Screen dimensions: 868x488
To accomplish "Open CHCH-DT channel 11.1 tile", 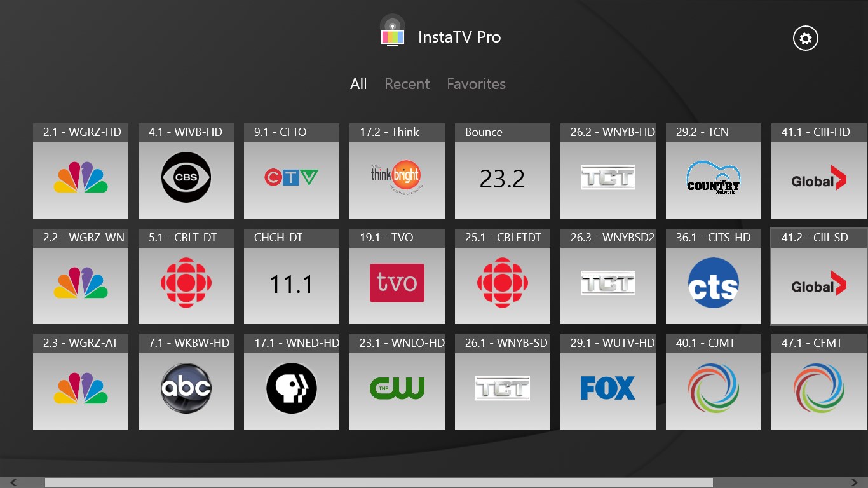I will pyautogui.click(x=292, y=276).
